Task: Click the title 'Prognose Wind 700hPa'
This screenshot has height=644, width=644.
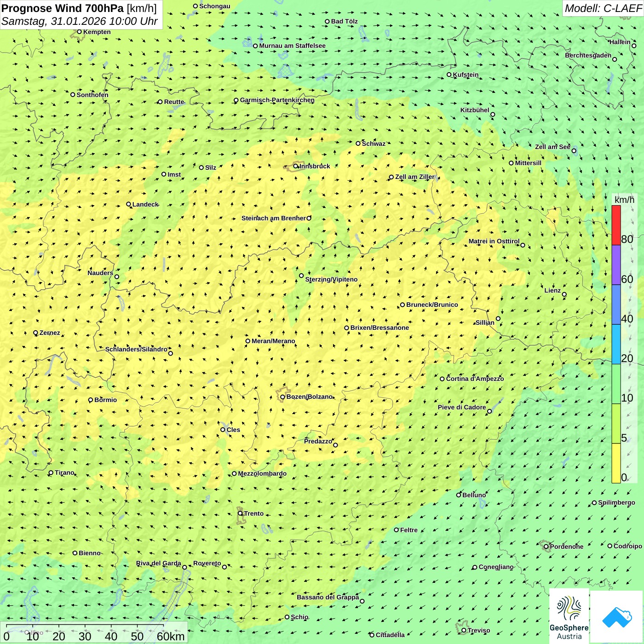Action: pyautogui.click(x=63, y=8)
